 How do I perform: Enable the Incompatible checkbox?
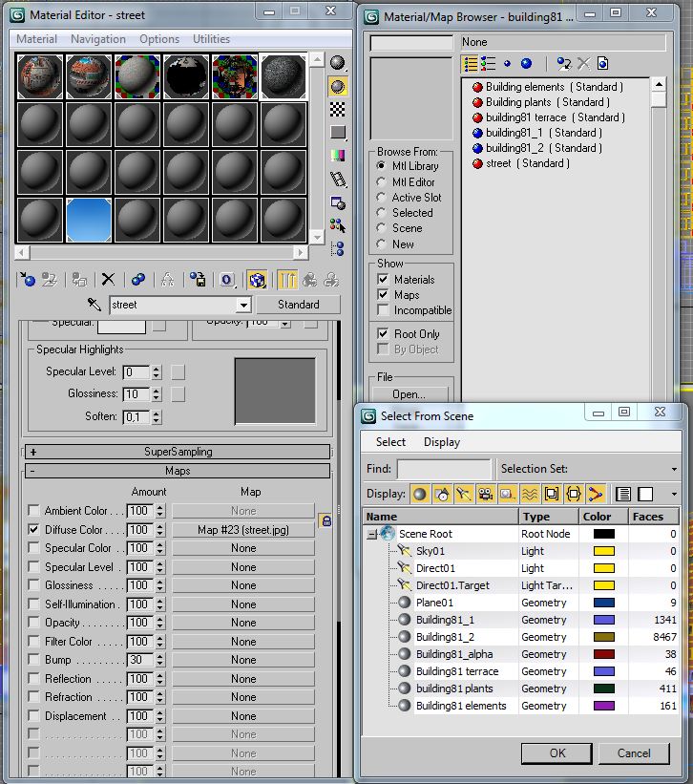(x=383, y=310)
